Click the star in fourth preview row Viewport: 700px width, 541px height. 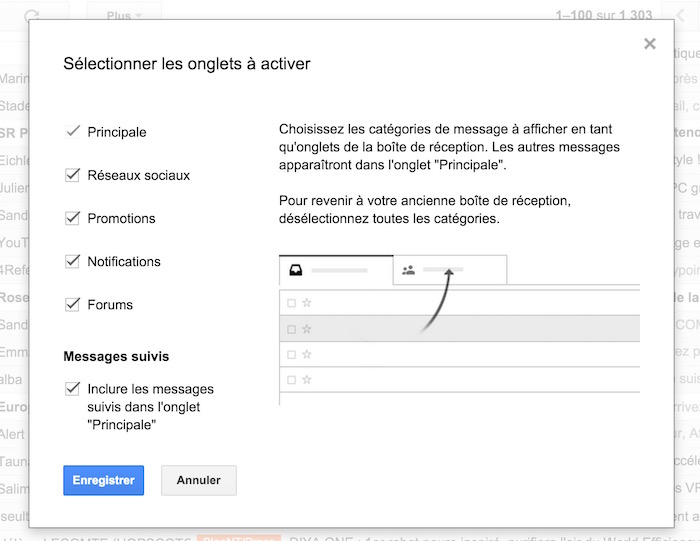[x=307, y=380]
